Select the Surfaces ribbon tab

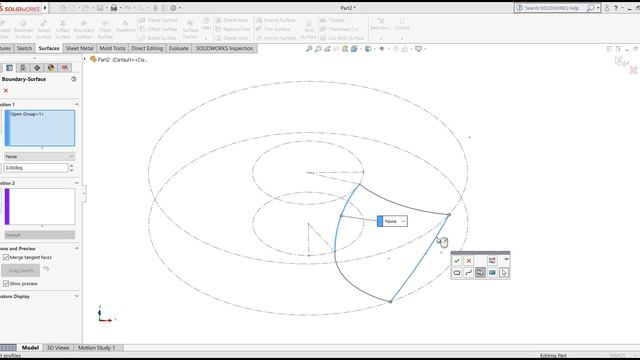[x=49, y=48]
